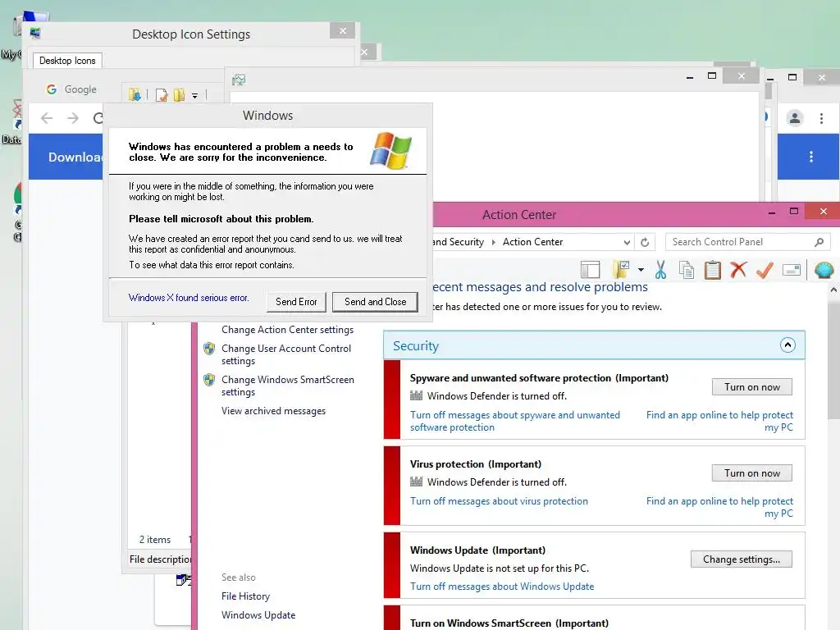
Task: Click Turn on now for Virus protection
Action: (x=751, y=473)
